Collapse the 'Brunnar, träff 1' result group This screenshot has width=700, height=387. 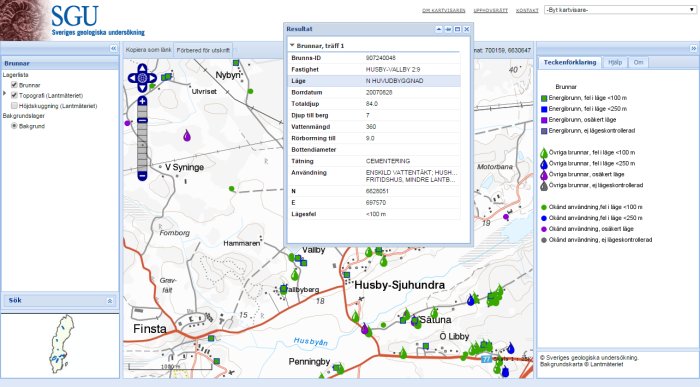coord(292,46)
